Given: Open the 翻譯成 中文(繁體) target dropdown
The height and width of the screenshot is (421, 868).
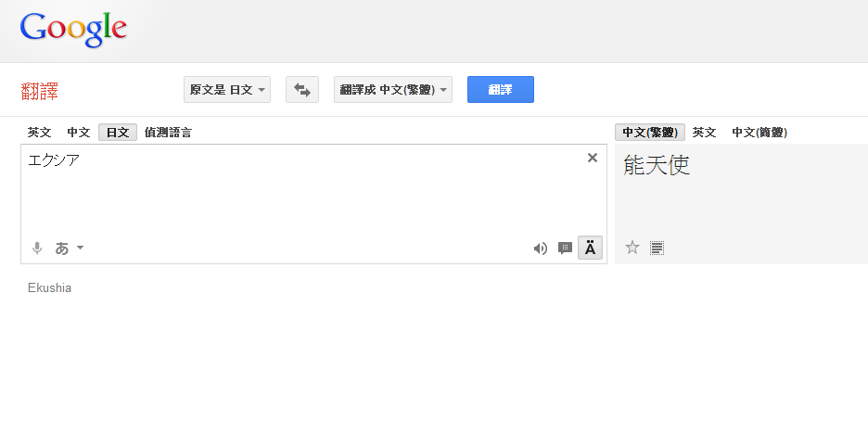Looking at the screenshot, I should click(393, 90).
